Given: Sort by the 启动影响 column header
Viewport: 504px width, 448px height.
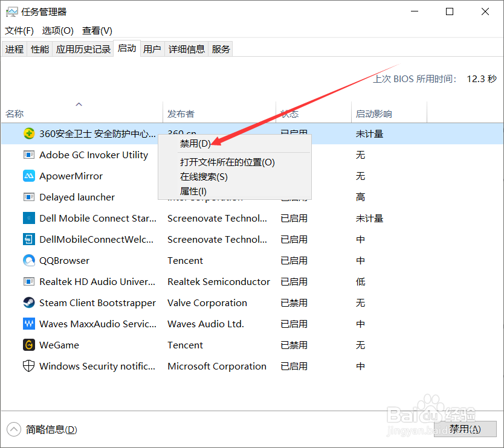Looking at the screenshot, I should point(389,112).
